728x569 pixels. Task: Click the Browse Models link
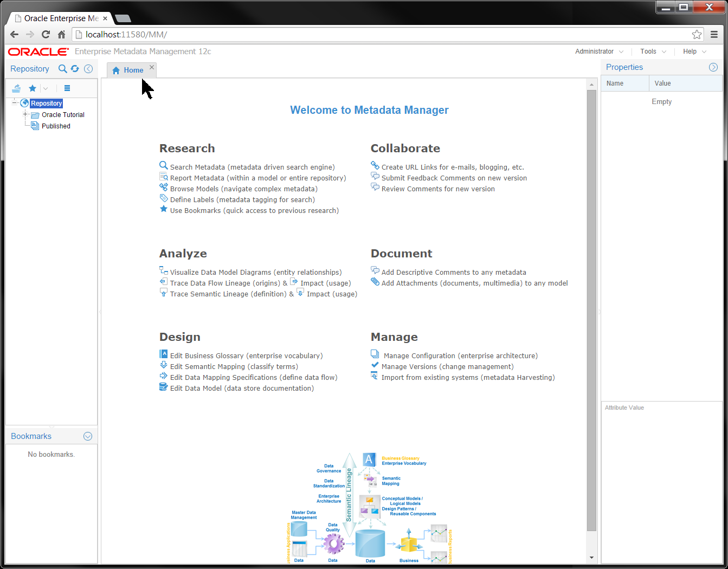coord(244,189)
